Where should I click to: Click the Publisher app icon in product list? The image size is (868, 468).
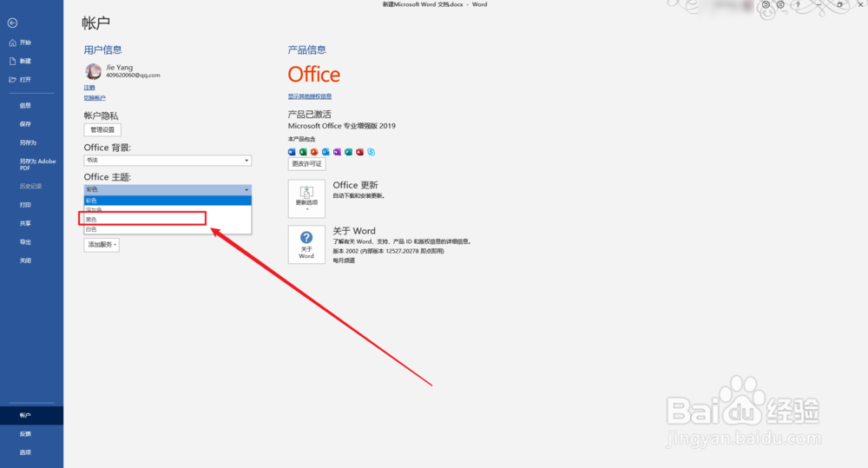(x=348, y=152)
